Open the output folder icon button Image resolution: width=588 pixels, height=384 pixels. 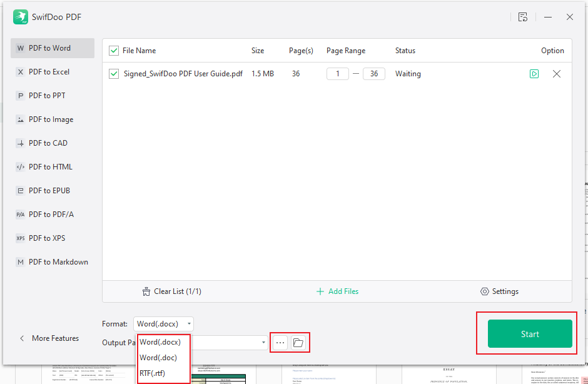click(x=298, y=343)
